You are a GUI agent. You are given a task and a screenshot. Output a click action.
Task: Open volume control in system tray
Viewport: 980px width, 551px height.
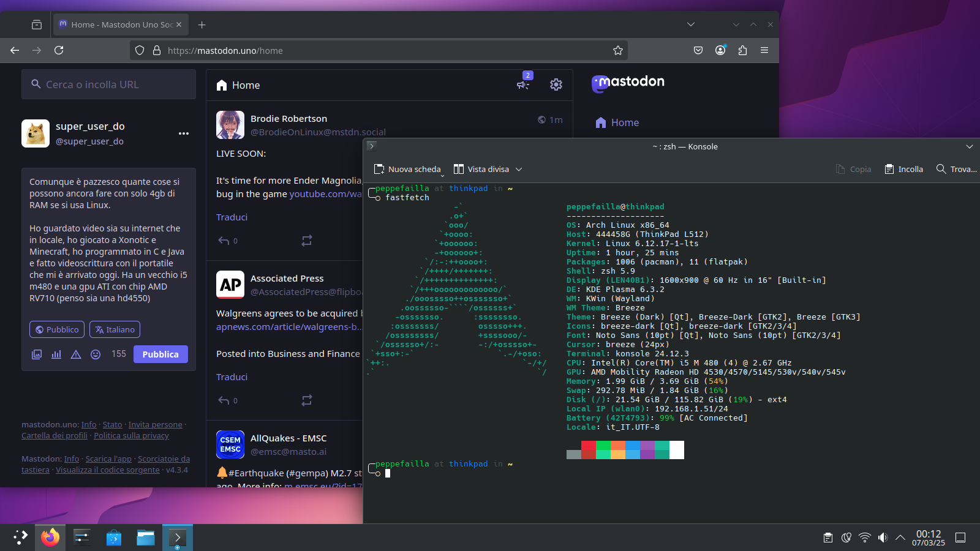tap(883, 538)
